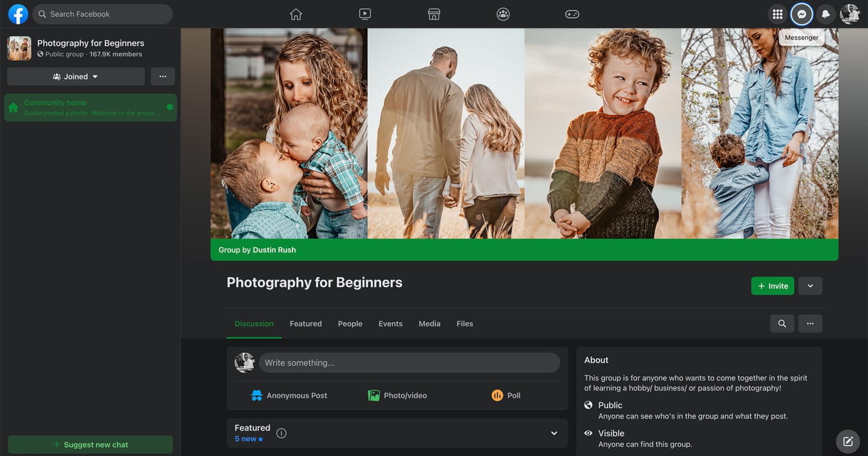Open the Marketplace storefront icon
The width and height of the screenshot is (868, 456).
[434, 14]
